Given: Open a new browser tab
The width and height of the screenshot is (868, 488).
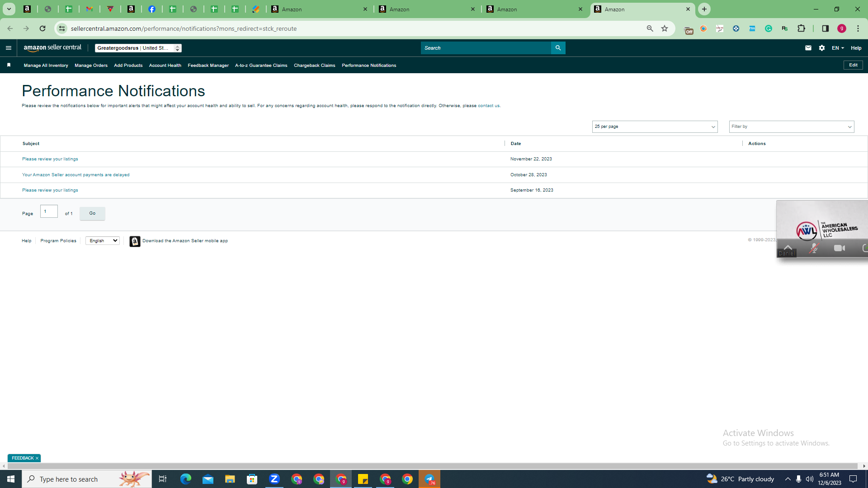Looking at the screenshot, I should 704,9.
